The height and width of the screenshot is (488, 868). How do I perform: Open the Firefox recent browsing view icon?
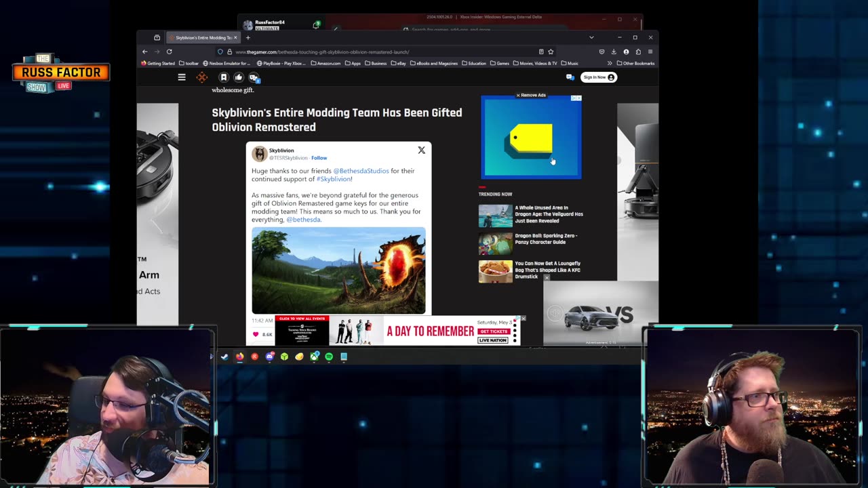[157, 37]
